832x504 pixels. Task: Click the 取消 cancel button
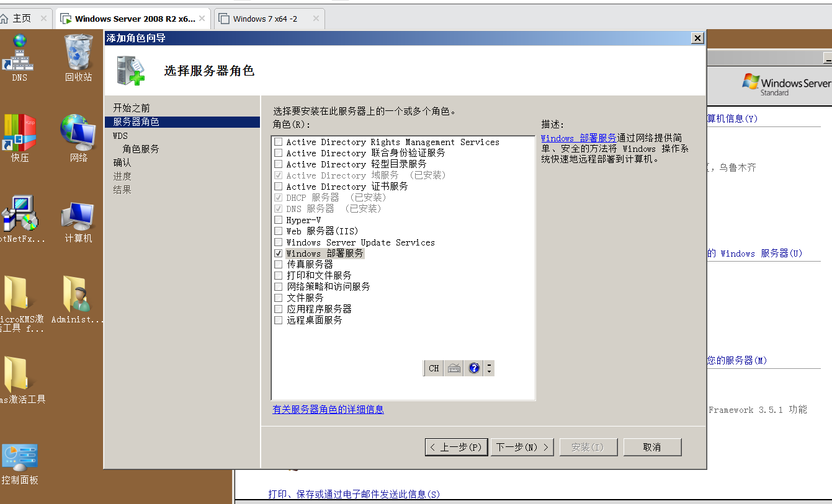click(x=652, y=447)
